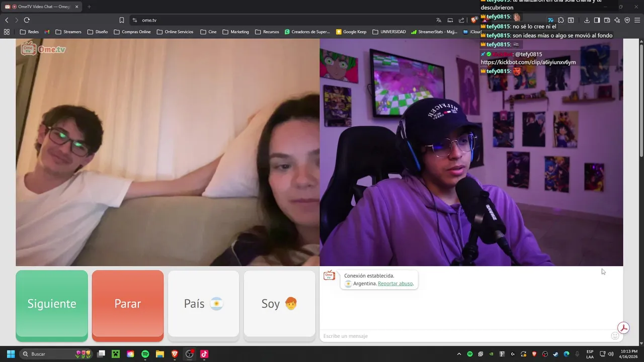Open the Online Servicios bookmark folder
Image resolution: width=644 pixels, height=362 pixels.
pyautogui.click(x=175, y=32)
